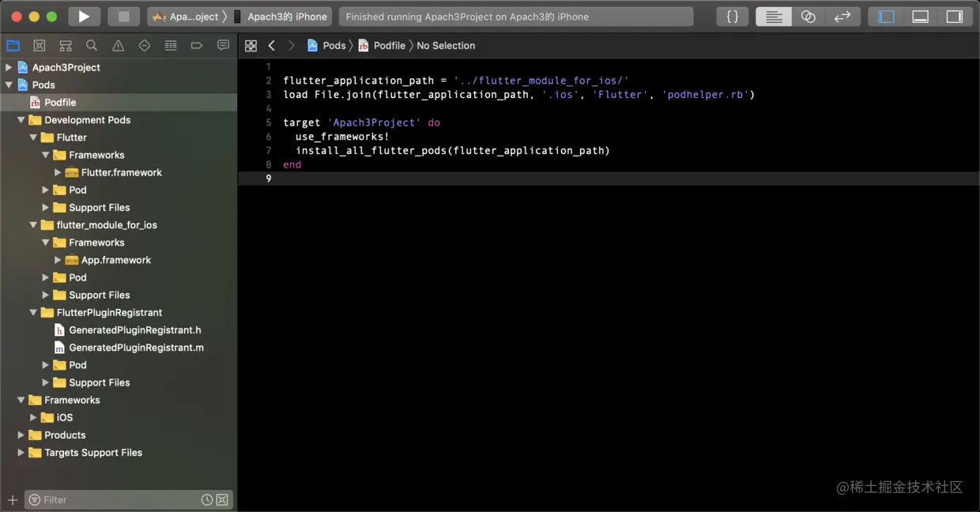Click the 'use_frameworks!' line
980x512 pixels.
coord(342,137)
